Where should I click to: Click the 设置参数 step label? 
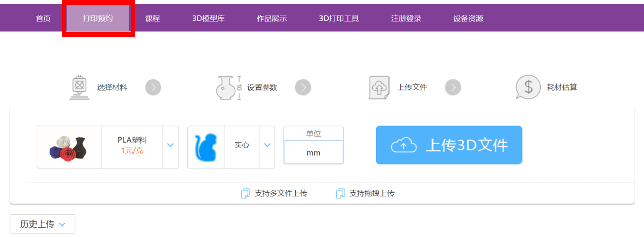(x=262, y=87)
